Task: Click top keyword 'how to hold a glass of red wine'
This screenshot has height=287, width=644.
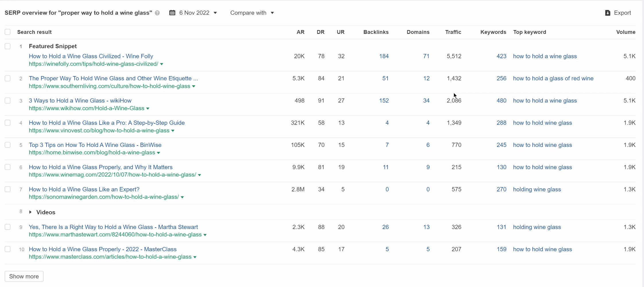Action: 553,78
